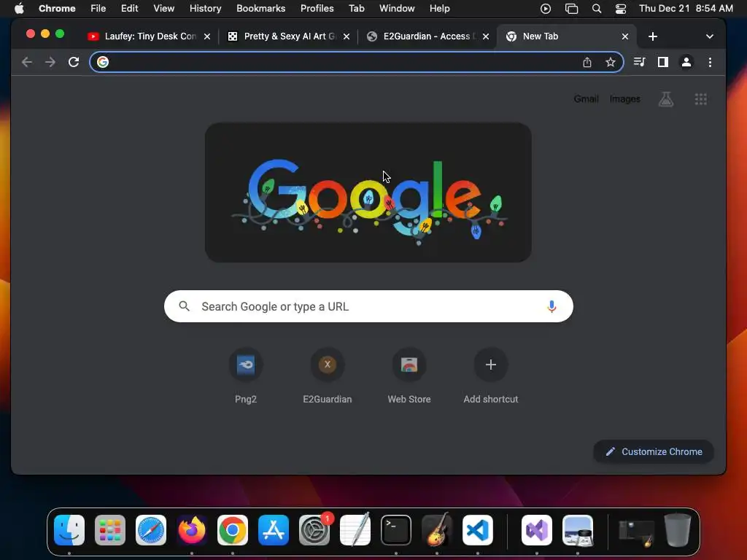747x560 pixels.
Task: Close the Laufey: Tiny Desk Concert tab
Action: (x=206, y=36)
